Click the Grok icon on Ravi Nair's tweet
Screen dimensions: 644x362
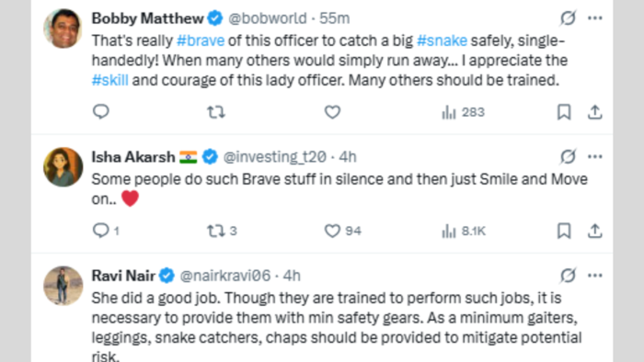click(568, 276)
